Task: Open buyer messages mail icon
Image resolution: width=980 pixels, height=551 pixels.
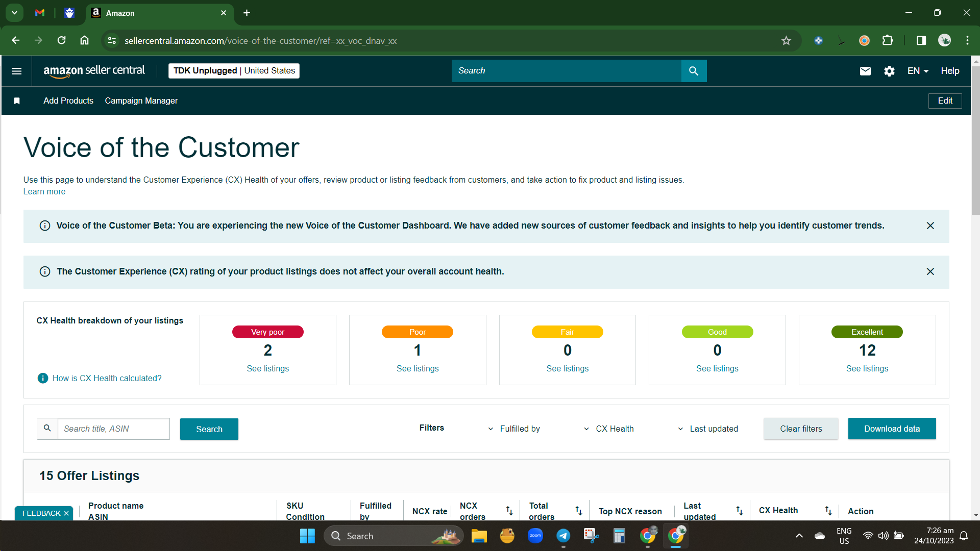Action: (865, 71)
